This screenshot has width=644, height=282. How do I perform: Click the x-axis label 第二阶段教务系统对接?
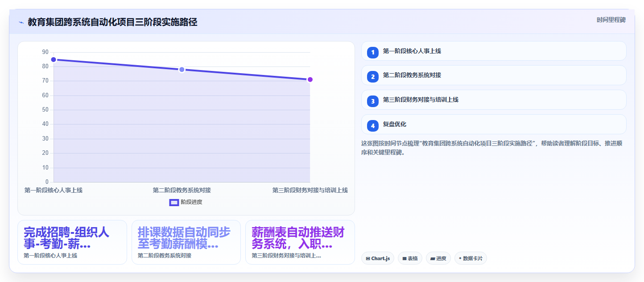point(182,190)
